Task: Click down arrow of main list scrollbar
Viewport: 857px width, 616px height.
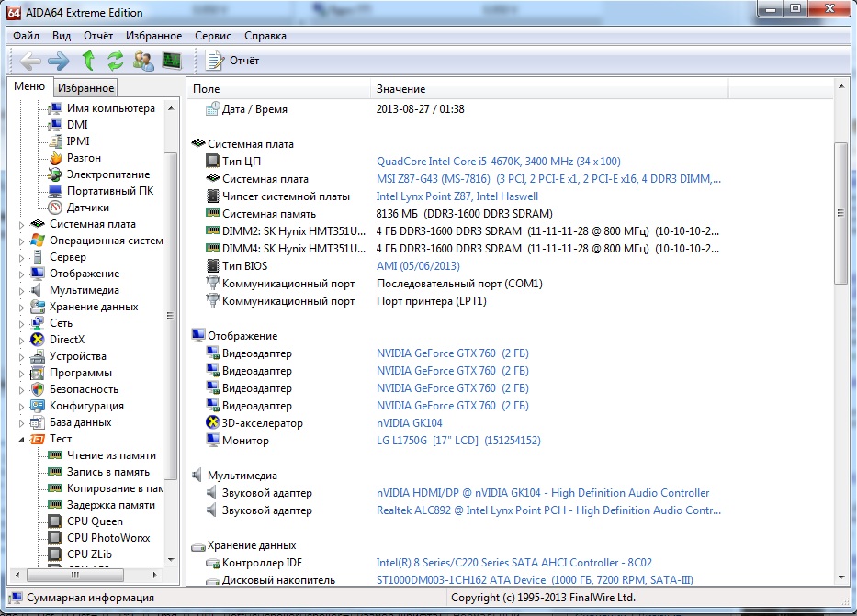Action: pyautogui.click(x=840, y=577)
